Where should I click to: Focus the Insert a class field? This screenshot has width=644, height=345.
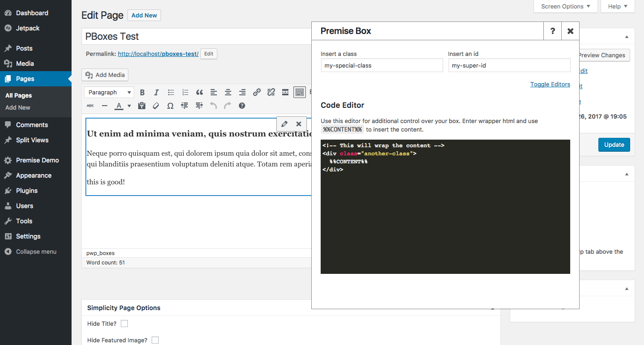coord(382,65)
